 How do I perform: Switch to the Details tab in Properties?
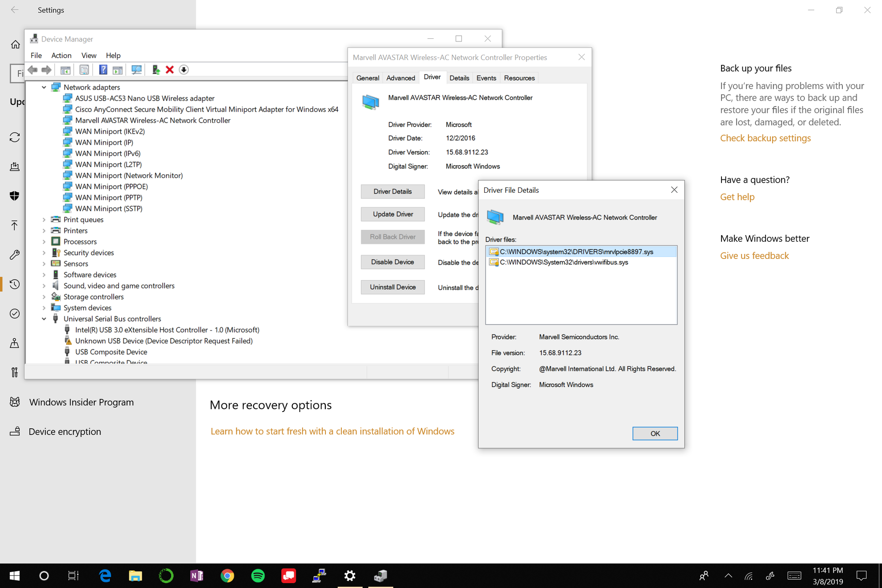(459, 78)
